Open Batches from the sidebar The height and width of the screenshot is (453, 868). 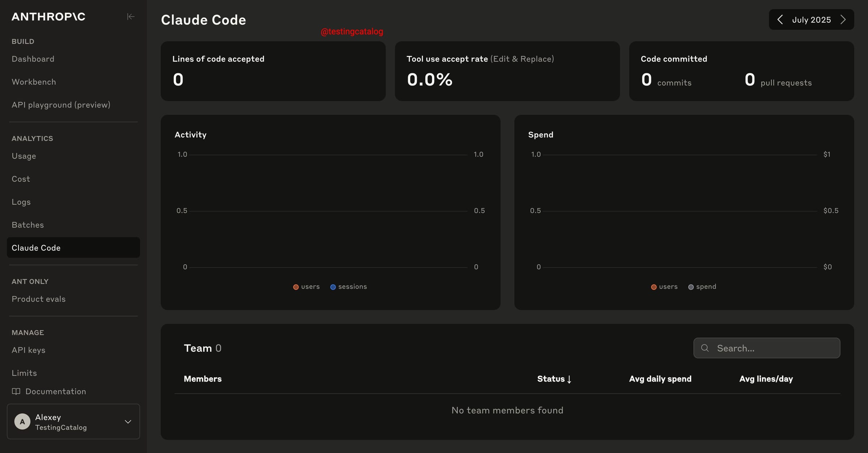coord(27,225)
